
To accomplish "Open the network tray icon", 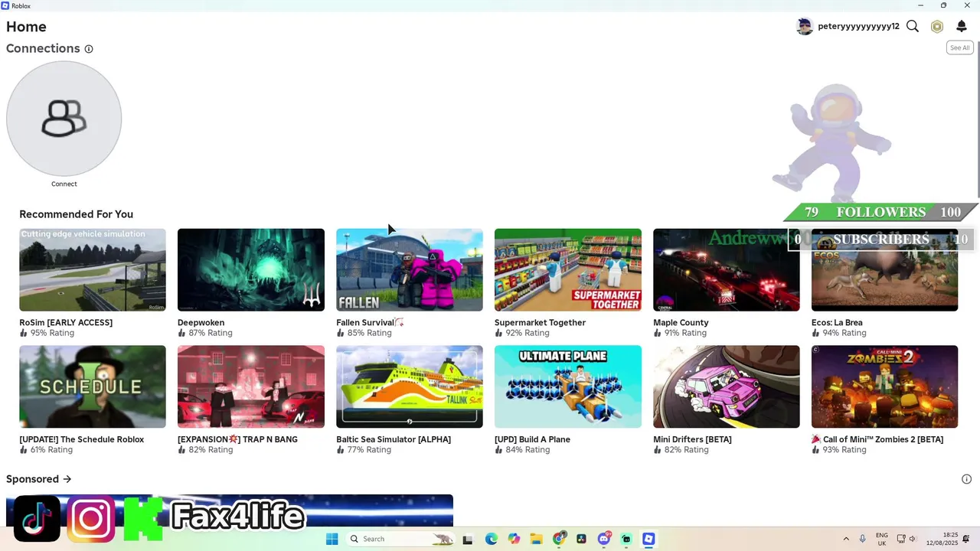I will 901,539.
